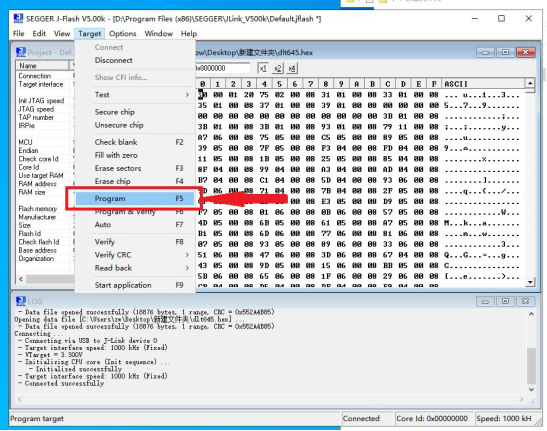Select Unsecure chip menu entry
Screen dimensions: 547x431
pos(135,125)
